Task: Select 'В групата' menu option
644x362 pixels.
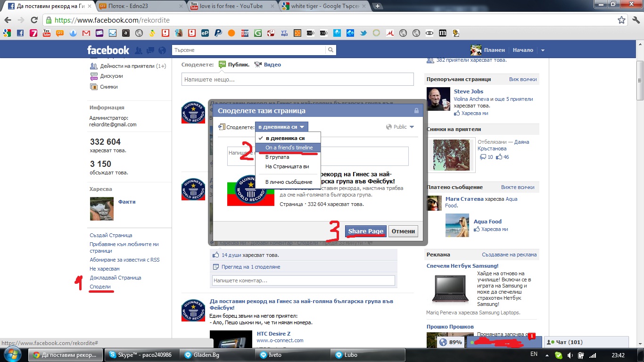Action: 277,157
